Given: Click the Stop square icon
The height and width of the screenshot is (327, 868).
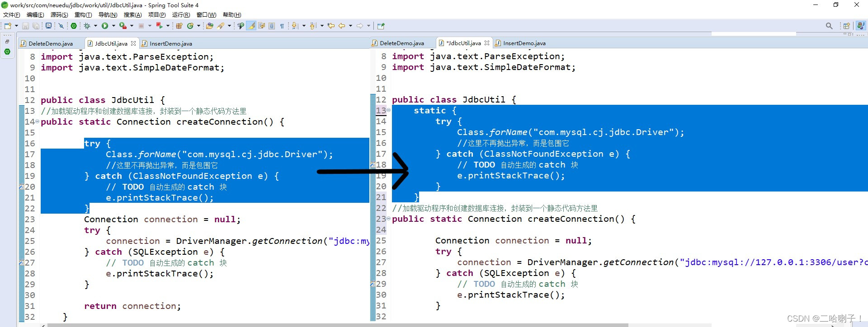Looking at the screenshot, I should (x=141, y=26).
